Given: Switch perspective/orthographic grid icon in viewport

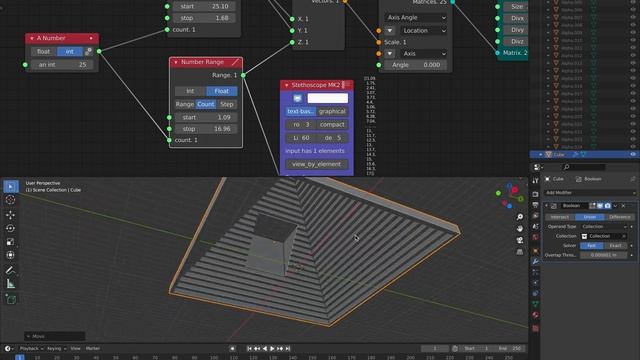Looking at the screenshot, I should (520, 252).
